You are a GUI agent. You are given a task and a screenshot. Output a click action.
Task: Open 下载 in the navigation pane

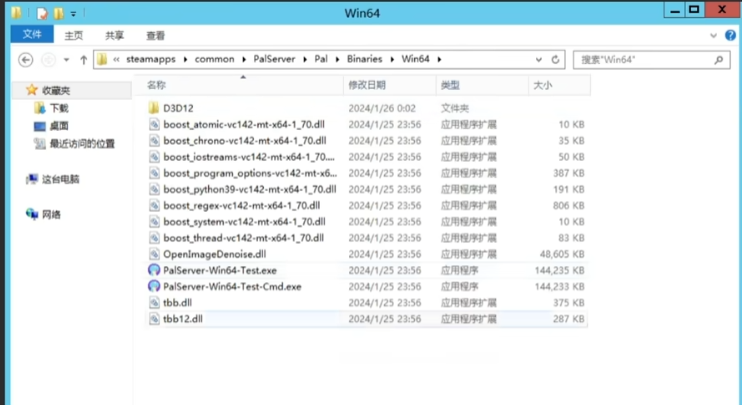click(x=59, y=108)
